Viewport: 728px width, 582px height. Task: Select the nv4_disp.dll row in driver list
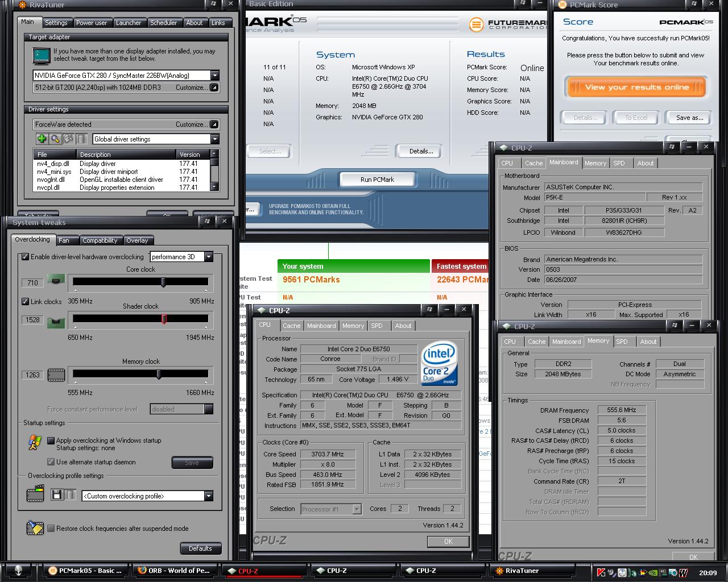pos(121,164)
